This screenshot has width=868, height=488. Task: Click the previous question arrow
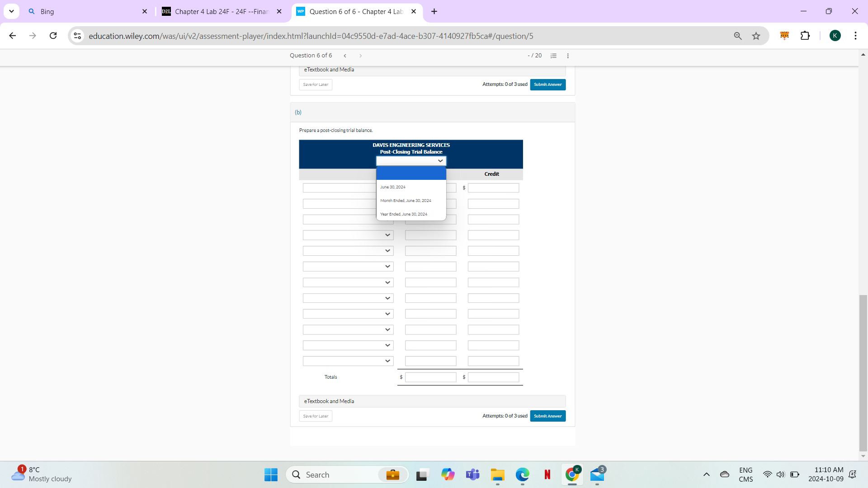[345, 56]
